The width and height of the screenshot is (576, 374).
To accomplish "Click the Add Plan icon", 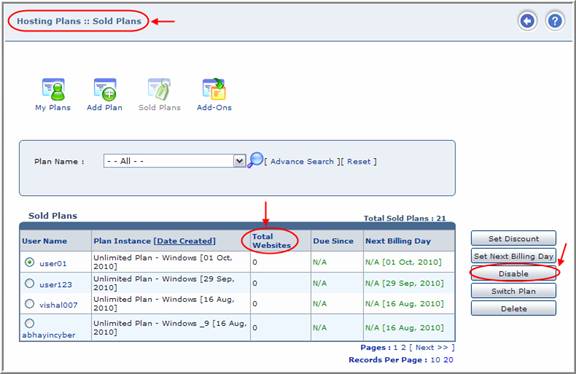I will (x=105, y=89).
